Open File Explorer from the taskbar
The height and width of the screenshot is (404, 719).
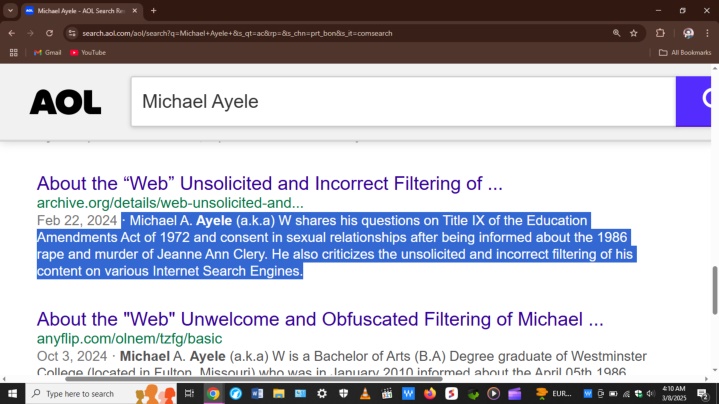(x=279, y=393)
